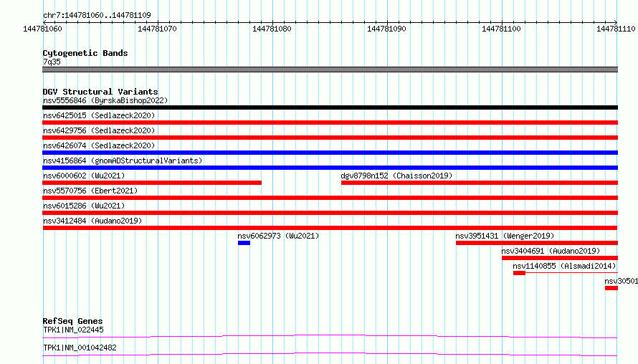Click the red nsv6015286 variant bar

coord(330,213)
